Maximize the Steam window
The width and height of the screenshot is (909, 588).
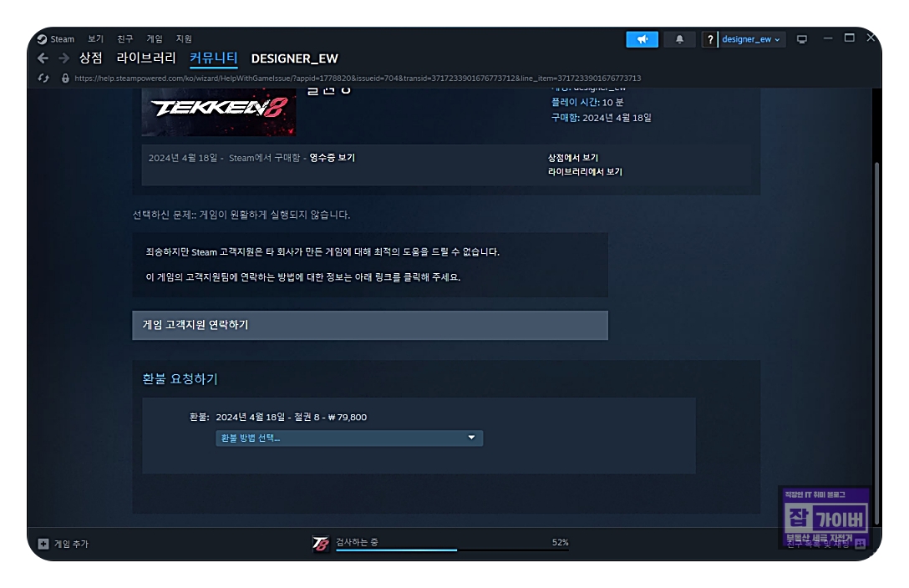850,38
